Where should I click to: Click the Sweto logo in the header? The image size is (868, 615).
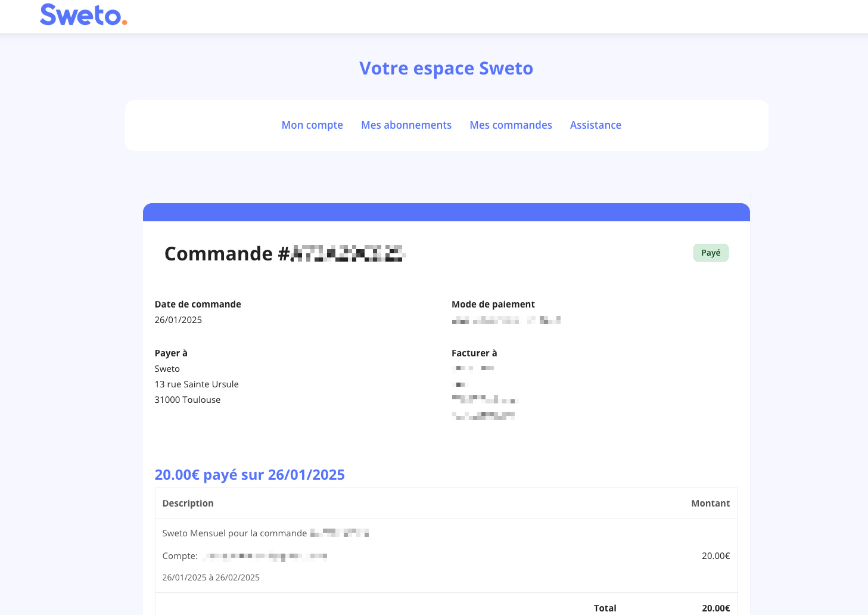click(83, 15)
